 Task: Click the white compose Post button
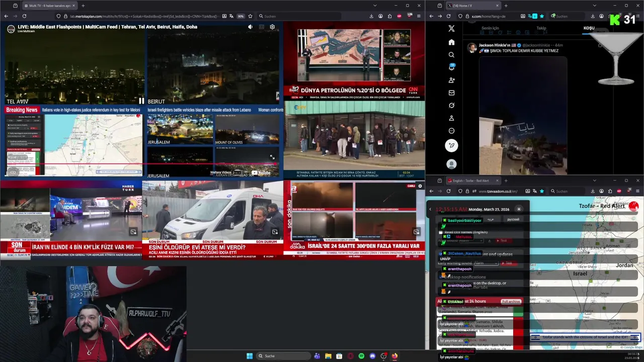[x=451, y=145]
